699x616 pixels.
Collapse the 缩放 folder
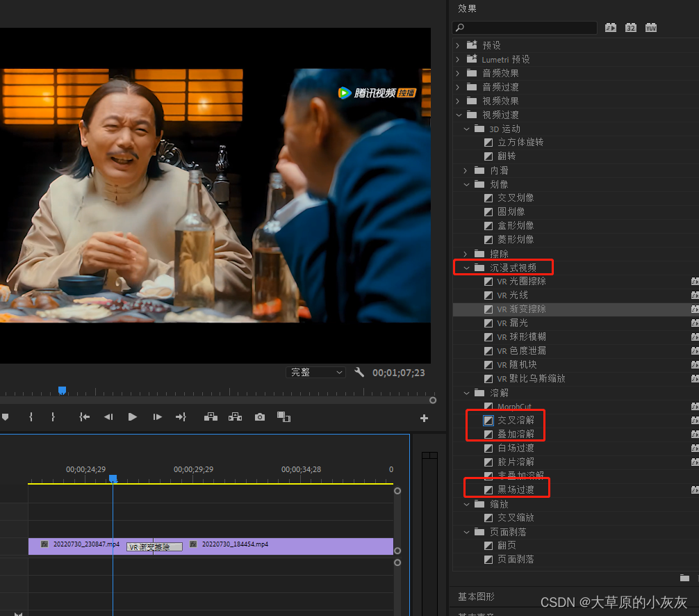tap(466, 504)
